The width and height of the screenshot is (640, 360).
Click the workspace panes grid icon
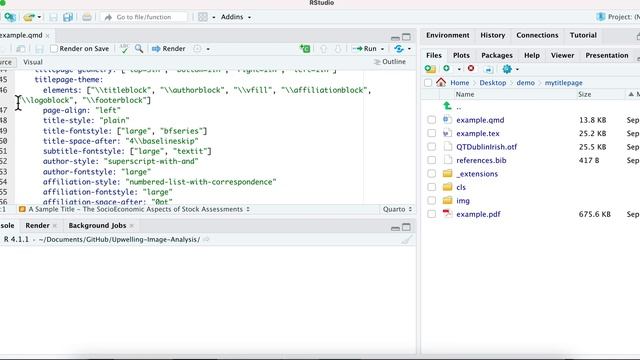click(203, 17)
